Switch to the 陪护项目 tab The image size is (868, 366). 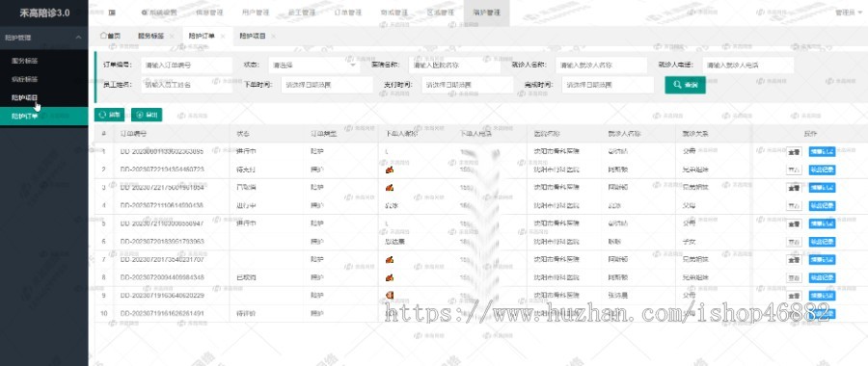pos(253,36)
